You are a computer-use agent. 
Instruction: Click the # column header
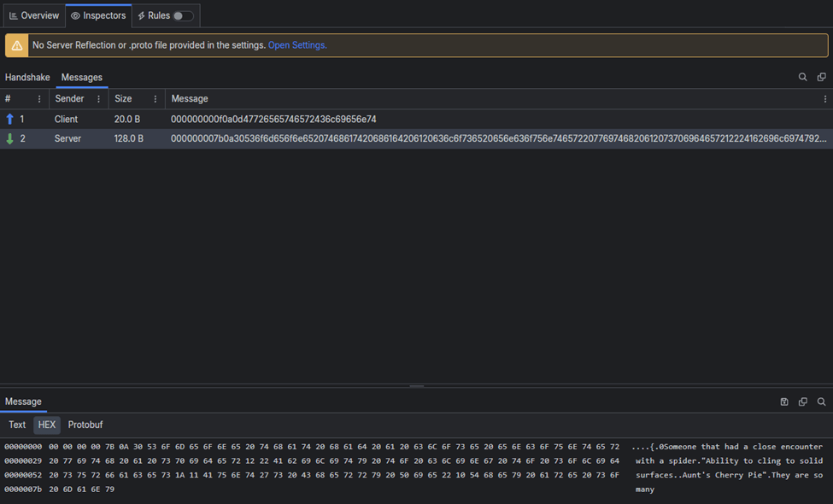coord(8,99)
